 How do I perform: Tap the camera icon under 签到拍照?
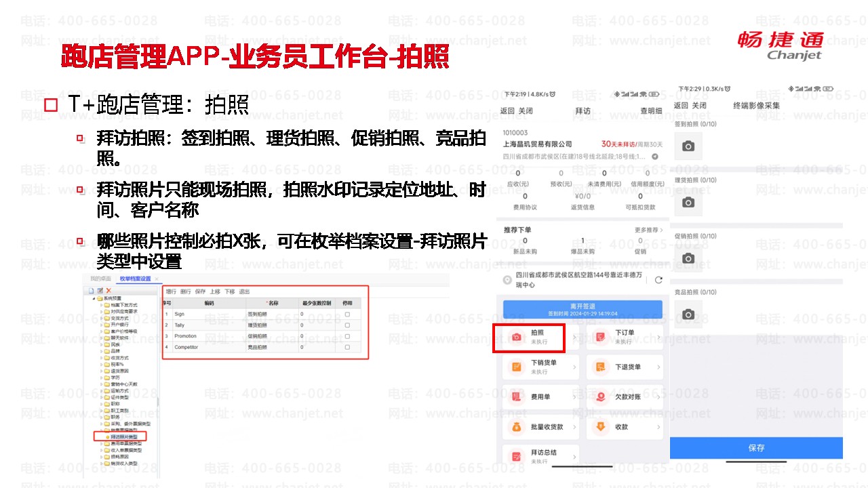(x=688, y=146)
